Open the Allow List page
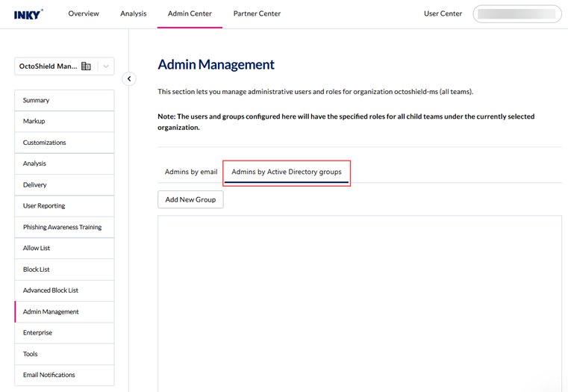The height and width of the screenshot is (392, 568). [64, 248]
